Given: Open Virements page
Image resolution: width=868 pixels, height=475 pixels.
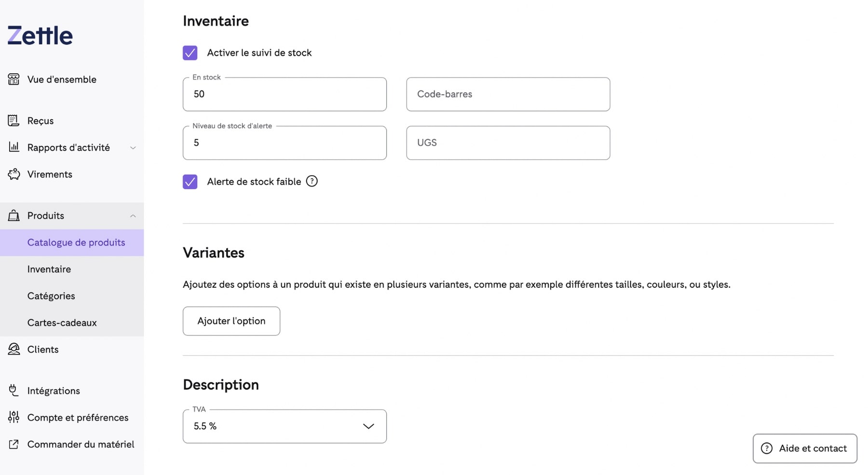Looking at the screenshot, I should pos(50,174).
